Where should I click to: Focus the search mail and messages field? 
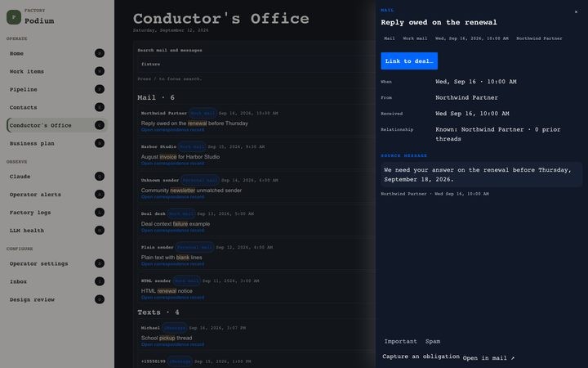(255, 65)
